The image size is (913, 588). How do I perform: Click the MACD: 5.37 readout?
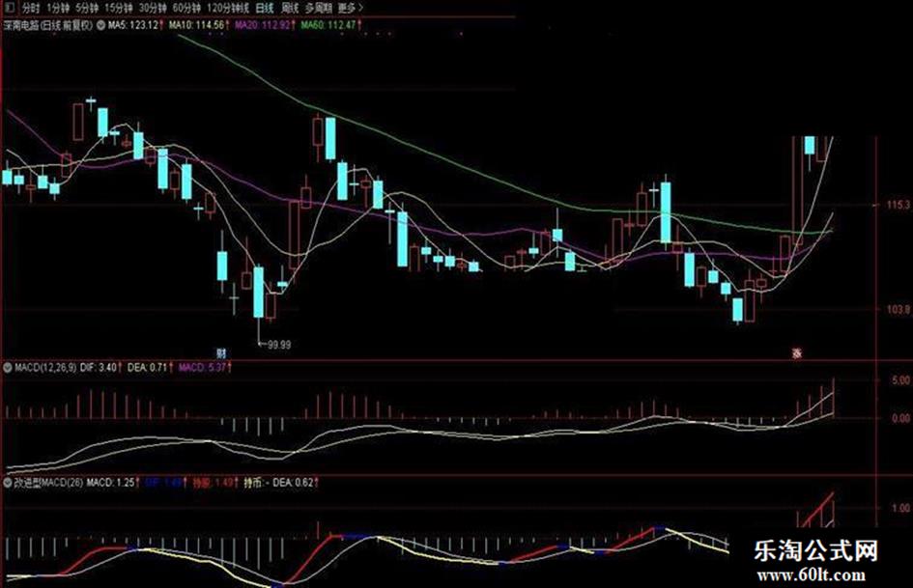[x=202, y=368]
